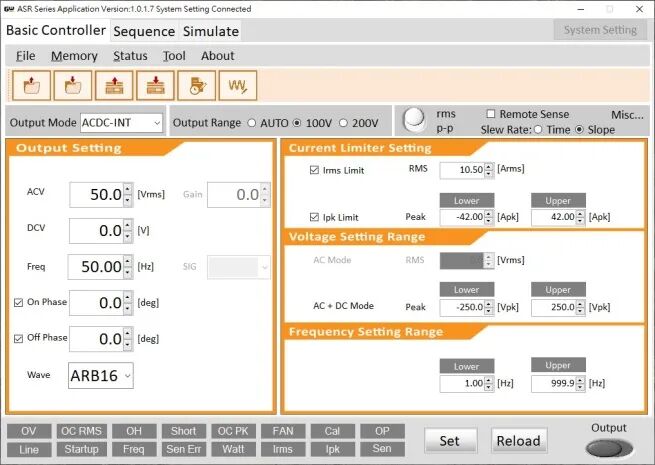
Task: Uncheck the On Phase checkbox
Action: [18, 302]
